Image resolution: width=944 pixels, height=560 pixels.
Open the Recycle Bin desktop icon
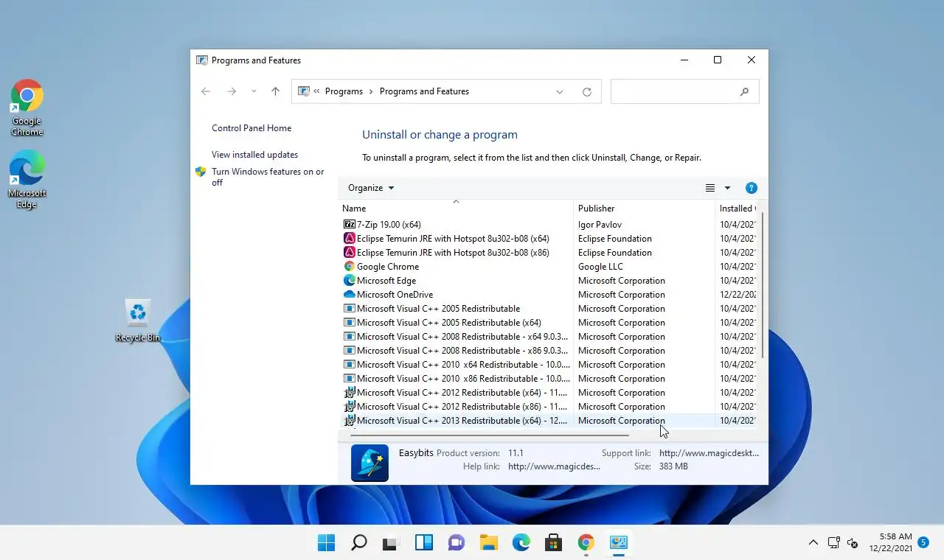click(x=138, y=321)
